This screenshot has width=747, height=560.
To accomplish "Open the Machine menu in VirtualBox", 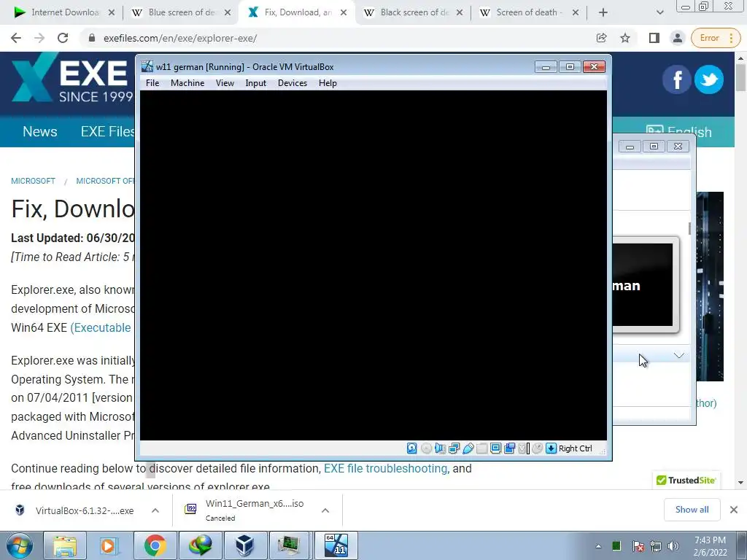I will [x=187, y=83].
